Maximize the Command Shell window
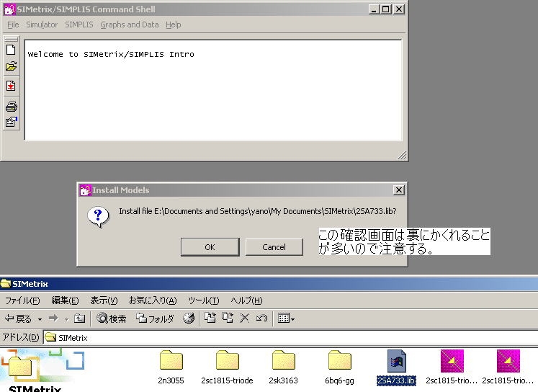Viewport: 538px width, 392px height. pyautogui.click(x=386, y=9)
